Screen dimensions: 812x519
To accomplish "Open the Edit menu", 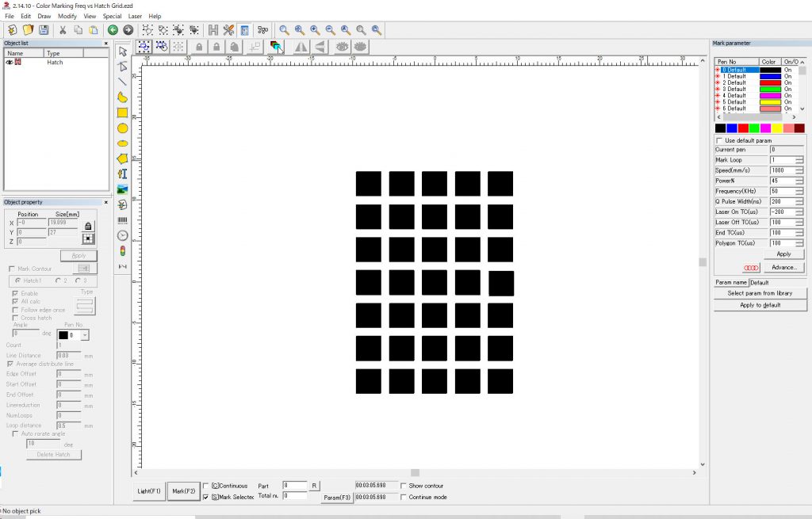I will tap(26, 16).
